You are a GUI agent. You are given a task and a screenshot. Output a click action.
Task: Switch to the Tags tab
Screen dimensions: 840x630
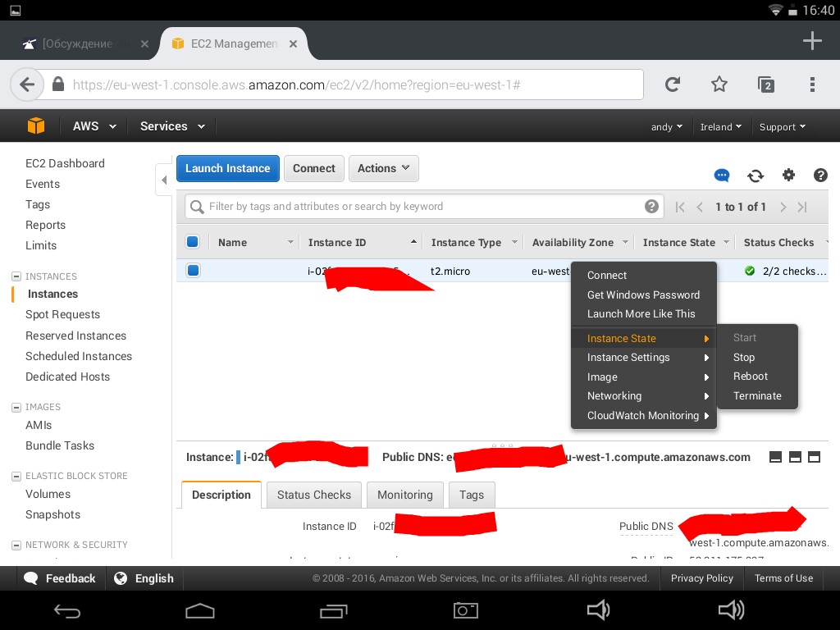[x=472, y=495]
